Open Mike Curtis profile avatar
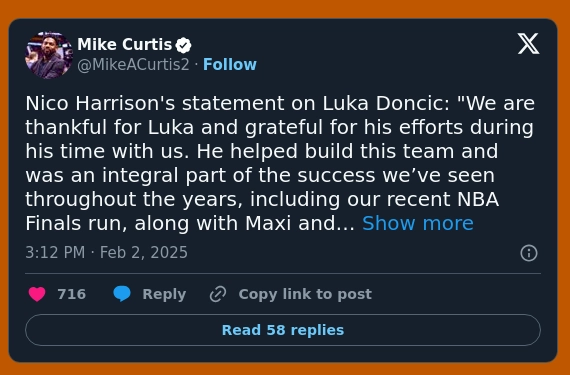Screen dimensions: 570x375 49,55
